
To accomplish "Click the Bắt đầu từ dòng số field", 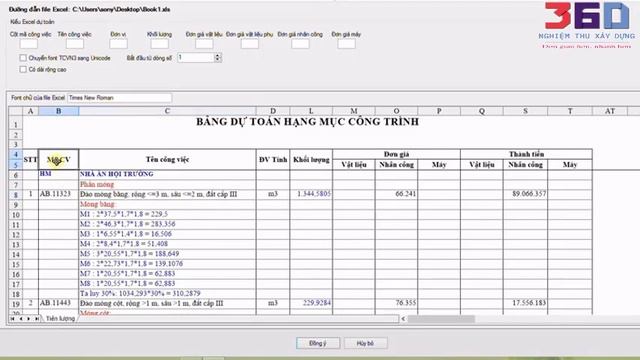I will 196,58.
